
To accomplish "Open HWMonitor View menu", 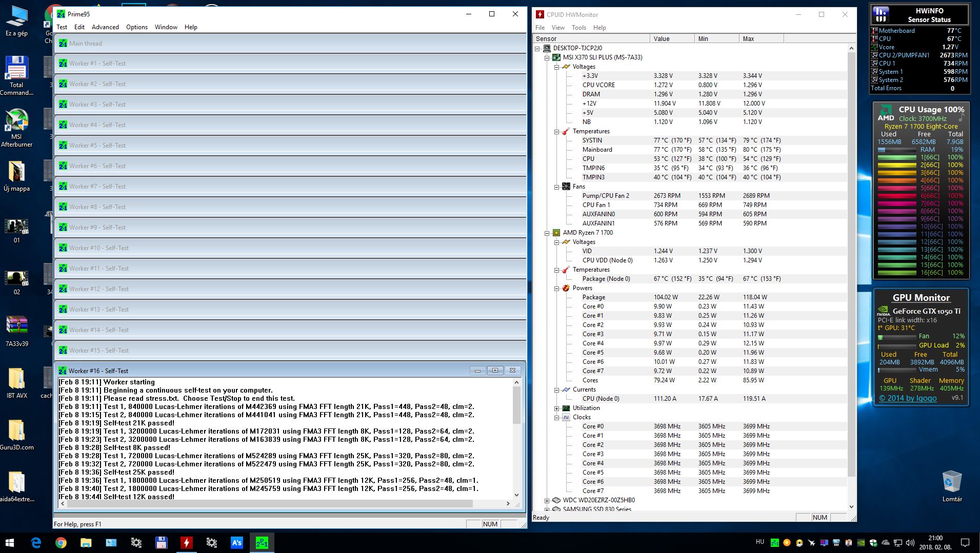I will [x=558, y=28].
